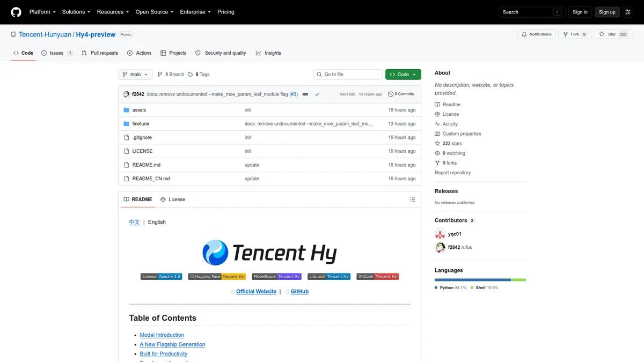Select the License tab in file viewer
Image resolution: width=644 pixels, height=362 pixels.
pyautogui.click(x=172, y=199)
